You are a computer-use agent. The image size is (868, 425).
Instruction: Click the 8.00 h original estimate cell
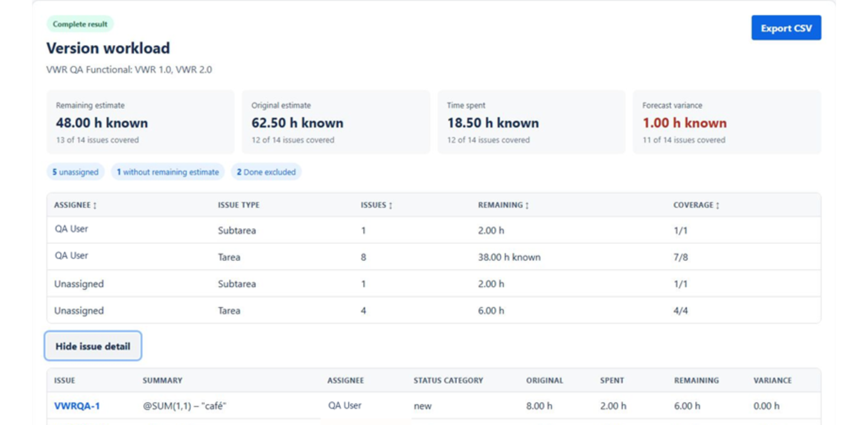(539, 406)
